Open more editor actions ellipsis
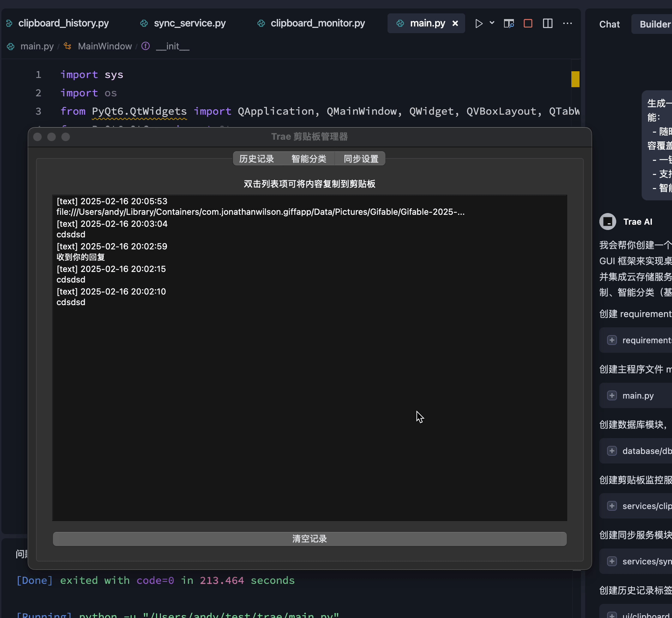672x618 pixels. click(x=567, y=24)
